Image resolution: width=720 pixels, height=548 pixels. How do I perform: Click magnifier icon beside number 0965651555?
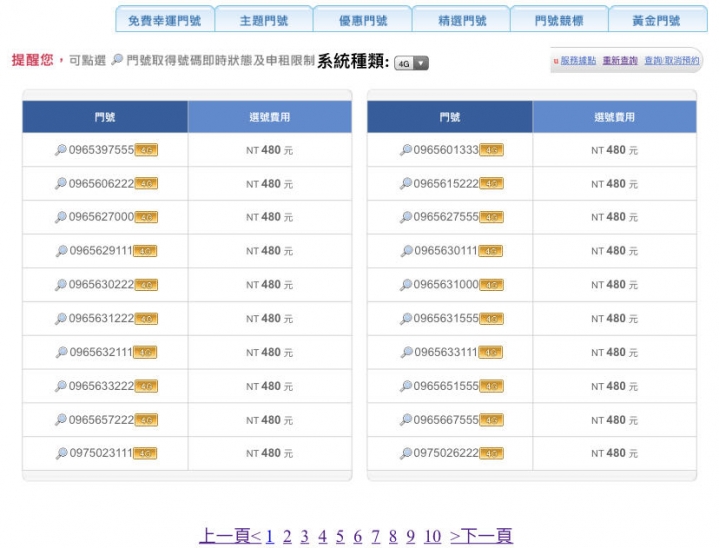point(406,386)
